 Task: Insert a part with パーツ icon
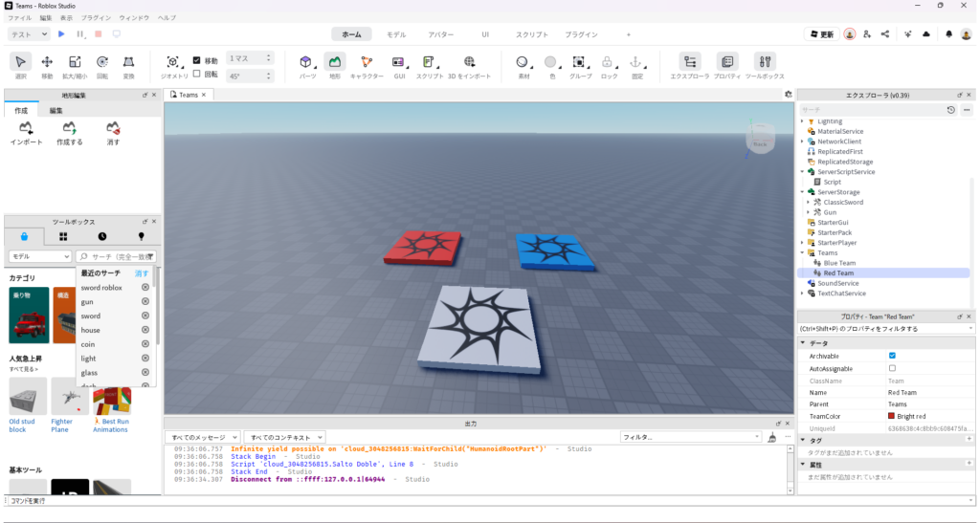(x=306, y=62)
